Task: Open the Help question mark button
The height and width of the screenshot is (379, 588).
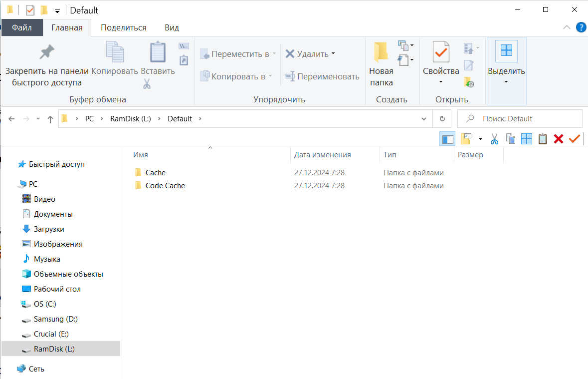Action: coord(581,27)
